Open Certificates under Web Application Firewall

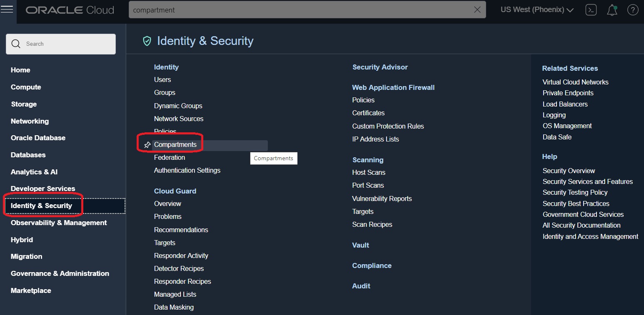coord(368,113)
